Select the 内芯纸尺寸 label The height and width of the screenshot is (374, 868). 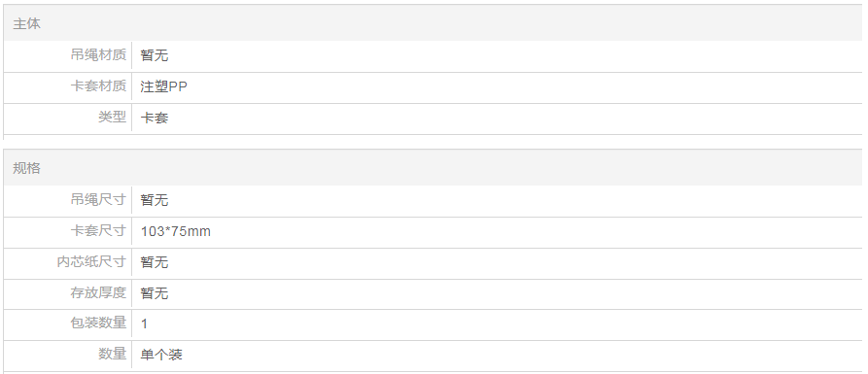(91, 261)
